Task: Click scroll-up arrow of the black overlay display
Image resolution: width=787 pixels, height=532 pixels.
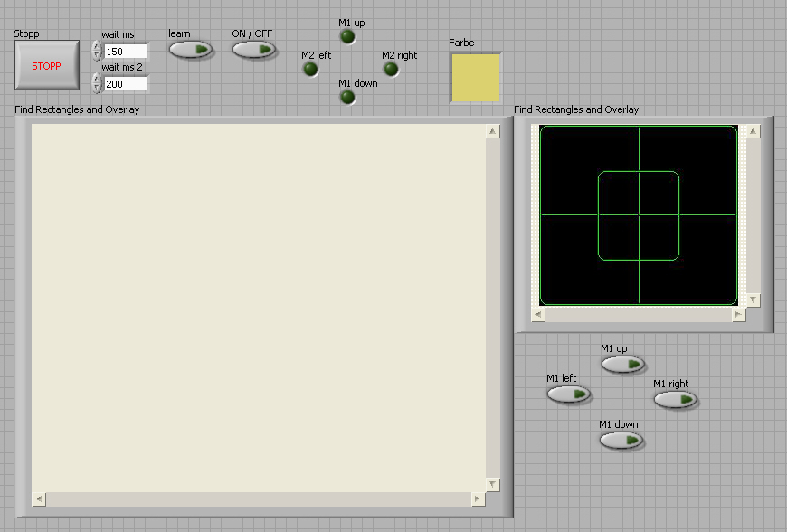Action: coord(754,132)
